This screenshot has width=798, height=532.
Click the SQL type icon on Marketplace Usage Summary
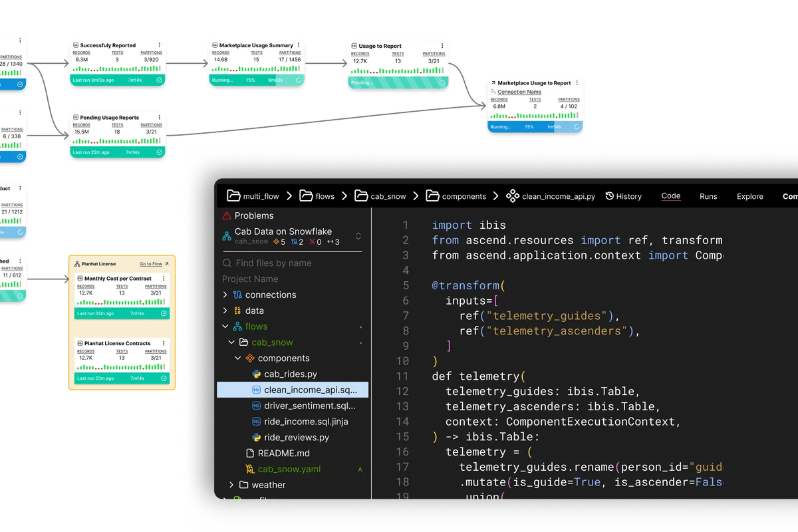(x=215, y=45)
